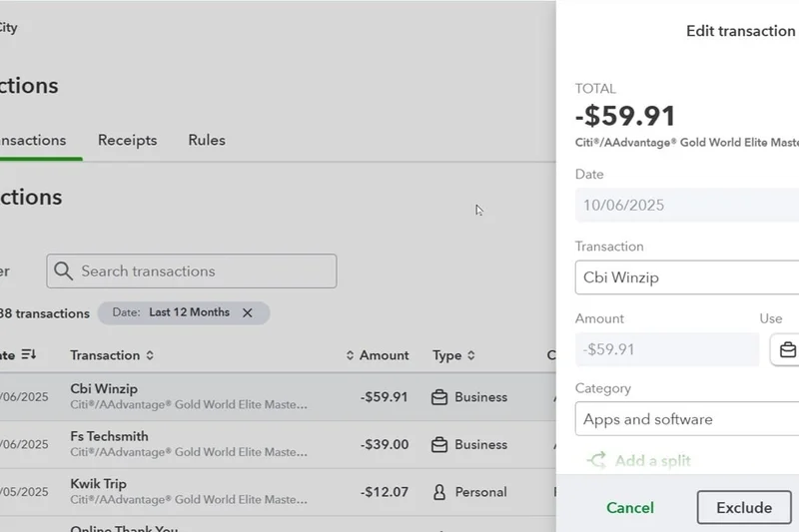Click the Transaction name field Cbi Winzip
The height and width of the screenshot is (532, 799).
click(687, 277)
